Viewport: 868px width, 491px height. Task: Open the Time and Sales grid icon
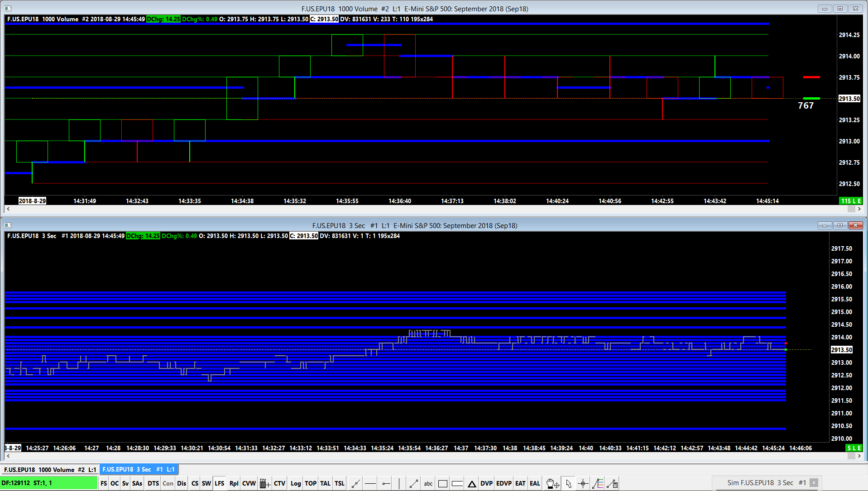[265, 483]
